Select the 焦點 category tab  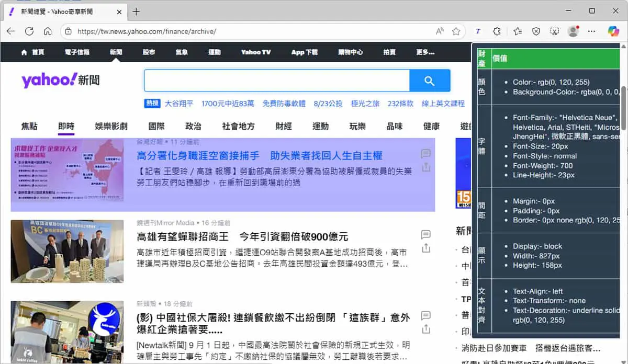(29, 126)
